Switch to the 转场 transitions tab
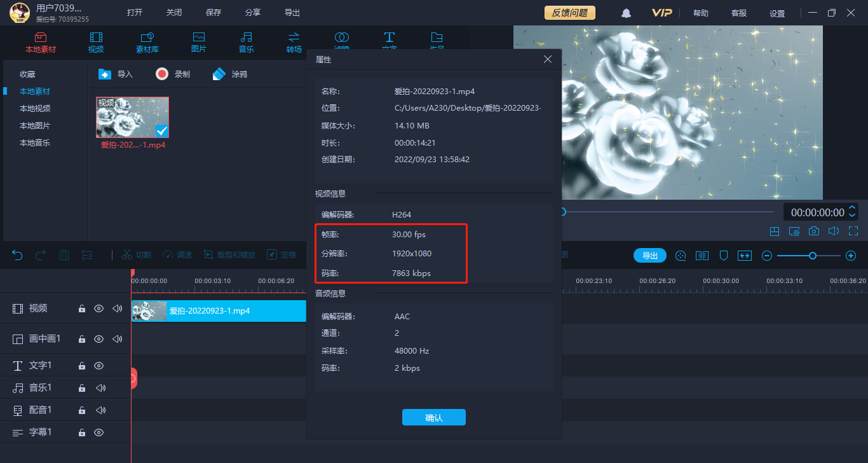Viewport: 868px width, 463px height. pos(294,42)
